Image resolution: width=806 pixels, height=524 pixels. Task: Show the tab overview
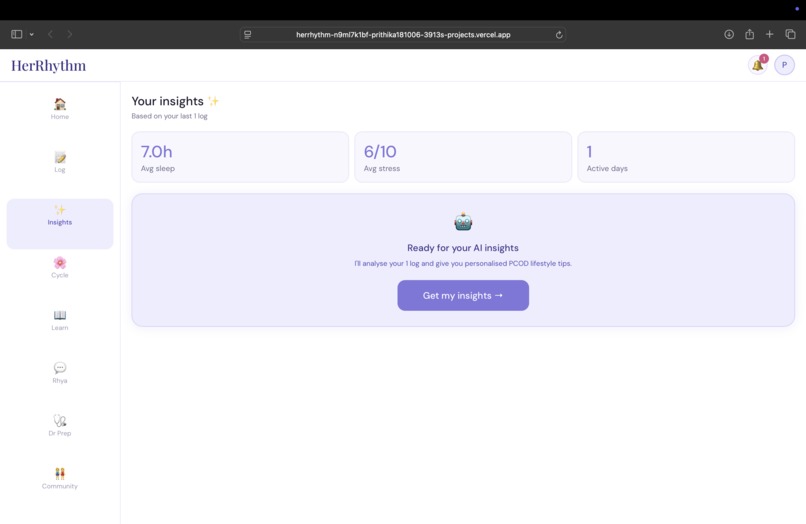click(x=791, y=34)
